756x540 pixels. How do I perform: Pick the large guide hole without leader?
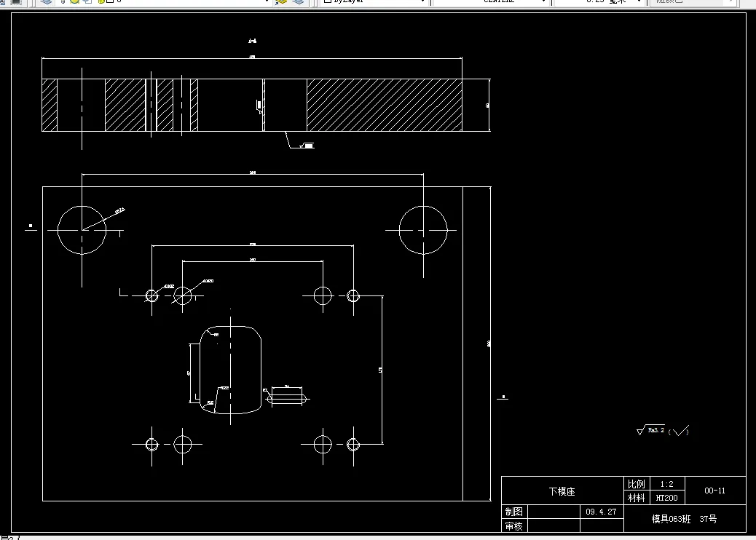pos(423,230)
